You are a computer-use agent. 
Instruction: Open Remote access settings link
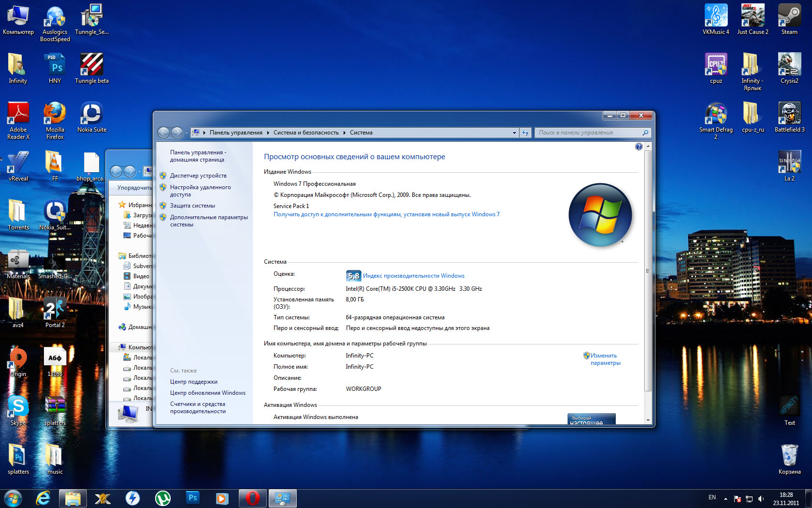click(200, 191)
